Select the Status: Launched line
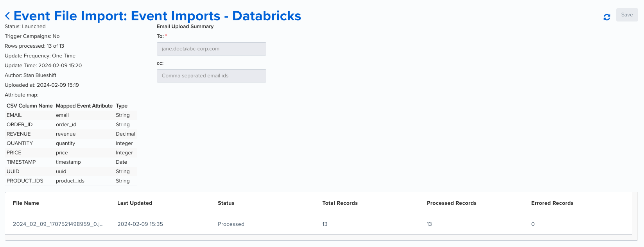Screen dimensions: 644x247 point(25,27)
